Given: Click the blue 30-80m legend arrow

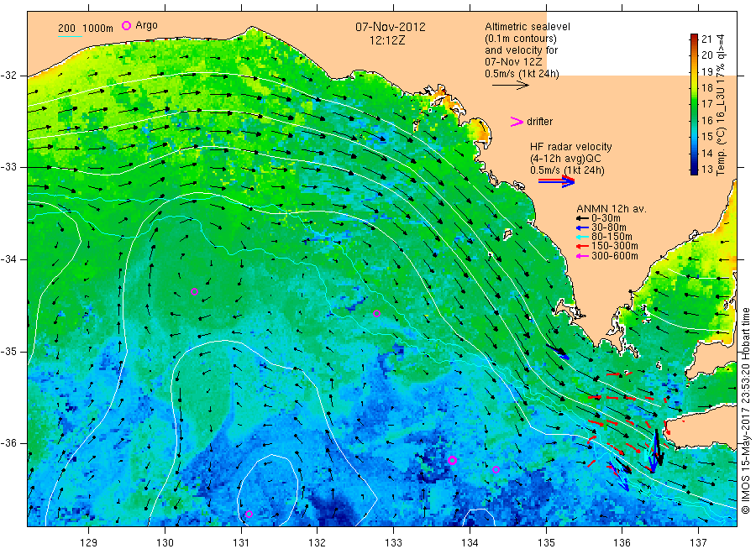Looking at the screenshot, I should pos(583,227).
